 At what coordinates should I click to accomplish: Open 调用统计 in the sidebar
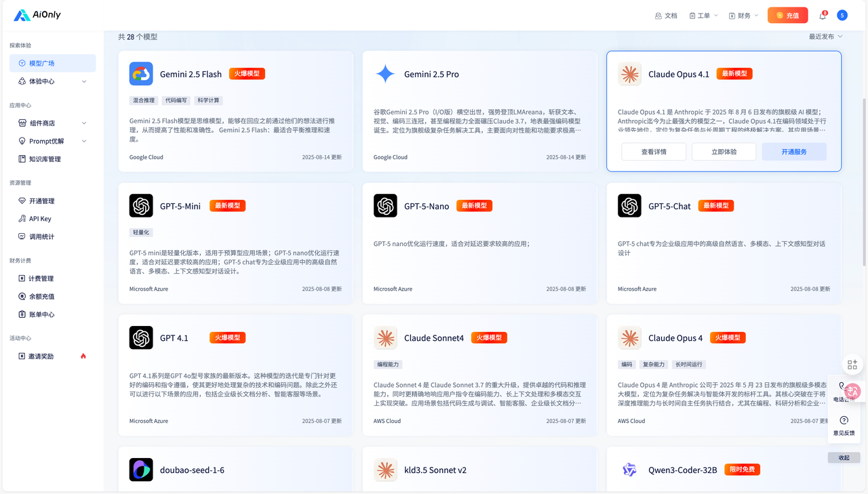pos(52,236)
